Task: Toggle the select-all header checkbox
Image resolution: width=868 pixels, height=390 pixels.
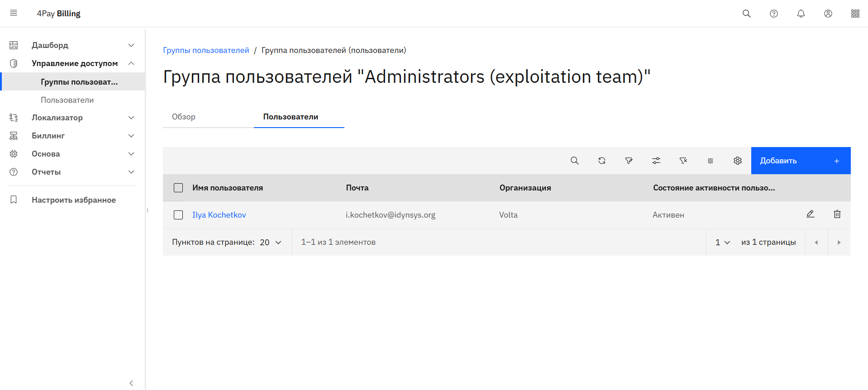Action: (178, 188)
